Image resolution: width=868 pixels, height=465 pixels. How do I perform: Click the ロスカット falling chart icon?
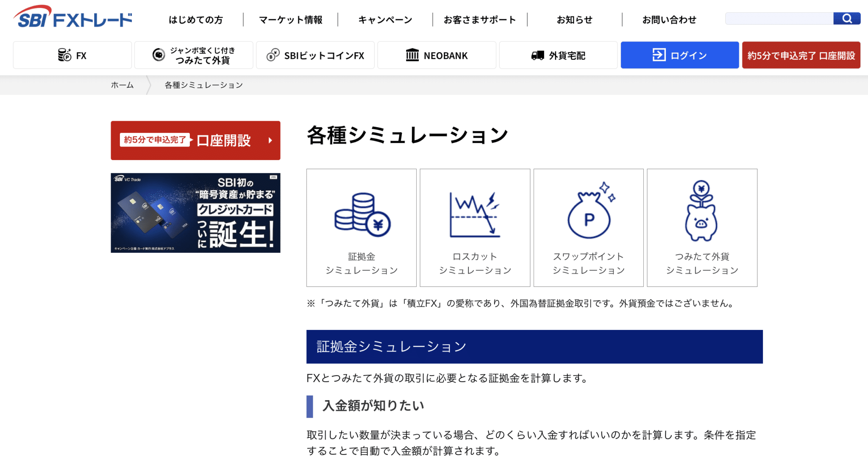(x=475, y=215)
